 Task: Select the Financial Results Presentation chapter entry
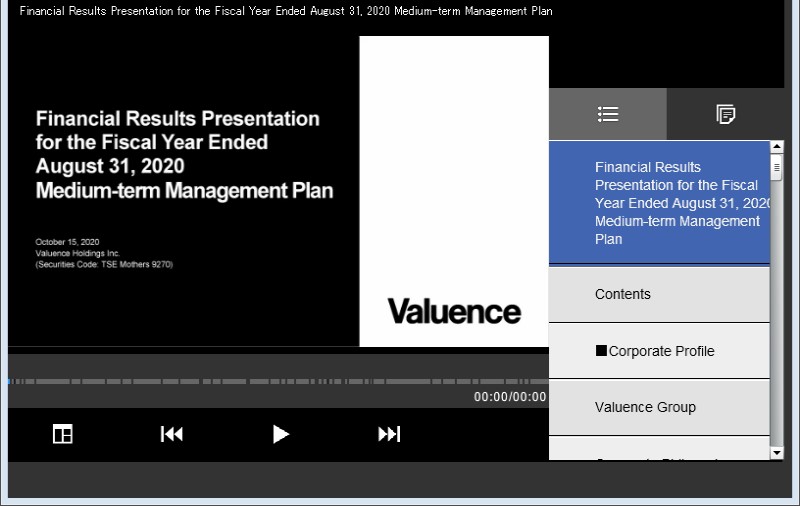[x=659, y=203]
